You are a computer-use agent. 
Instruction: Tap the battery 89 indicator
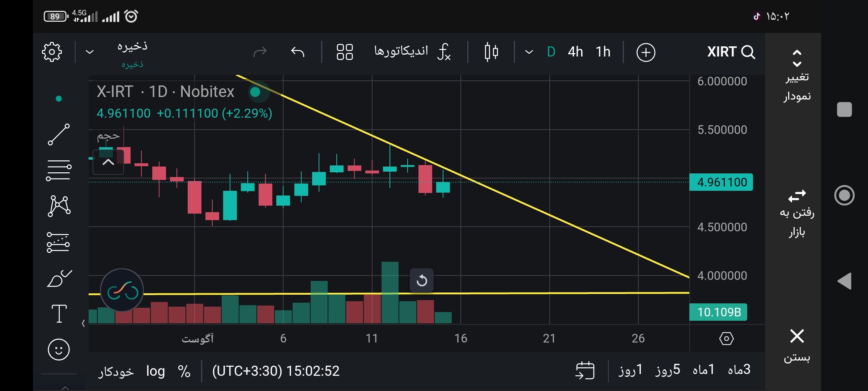[56, 16]
